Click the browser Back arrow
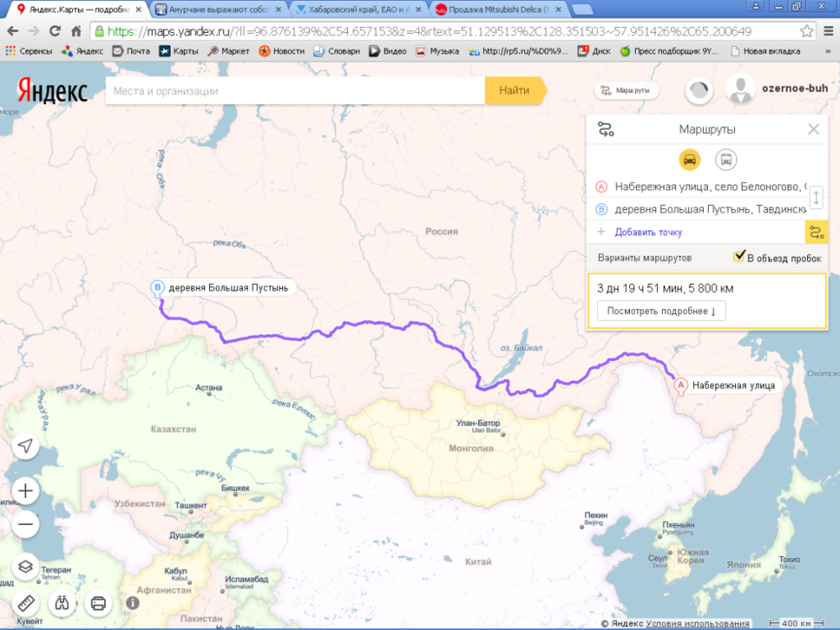Screen dimensions: 840x630 coord(13,32)
